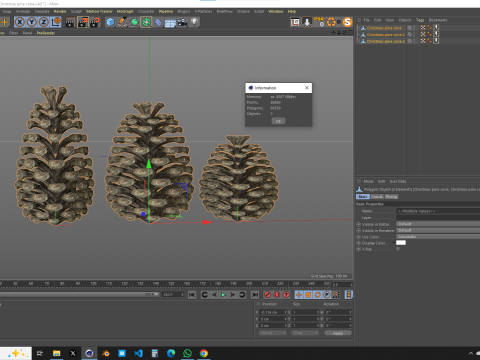The width and height of the screenshot is (480, 360).
Task: Select first Christmas pine cone object
Action: [384, 28]
